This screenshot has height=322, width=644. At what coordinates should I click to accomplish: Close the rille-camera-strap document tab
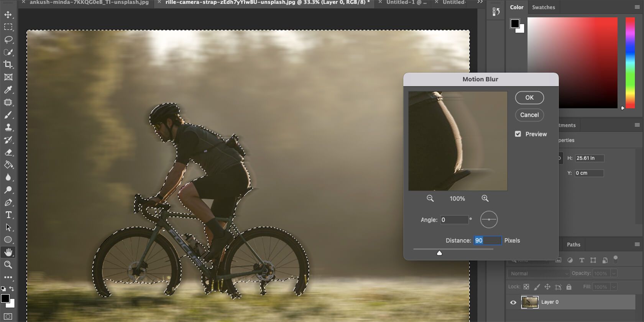click(159, 2)
